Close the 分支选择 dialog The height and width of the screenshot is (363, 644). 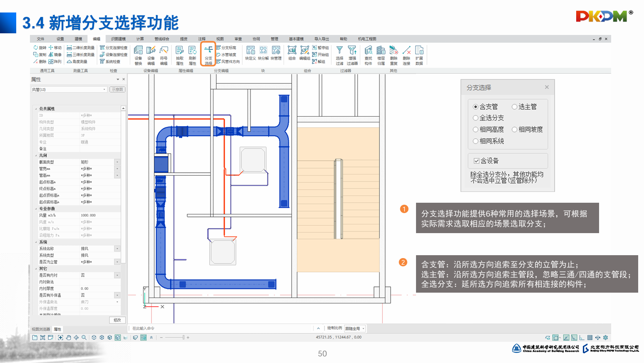(547, 87)
